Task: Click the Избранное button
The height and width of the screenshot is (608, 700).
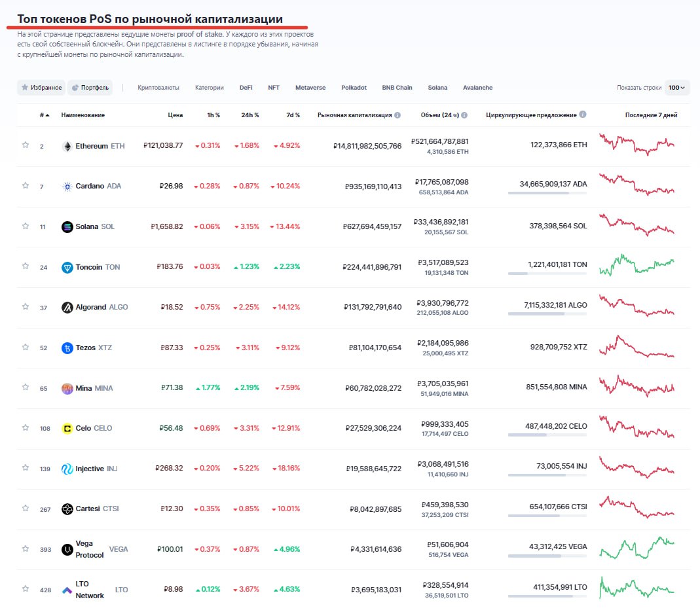Action: click(41, 88)
